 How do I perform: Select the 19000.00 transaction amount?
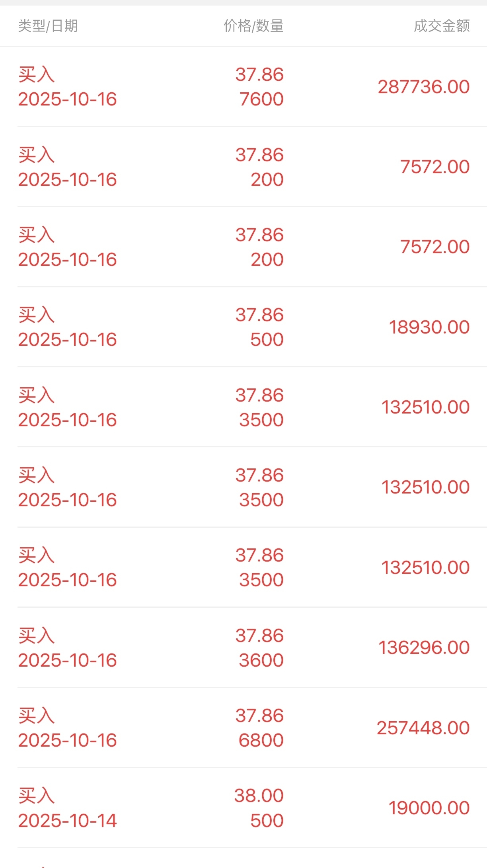click(429, 808)
